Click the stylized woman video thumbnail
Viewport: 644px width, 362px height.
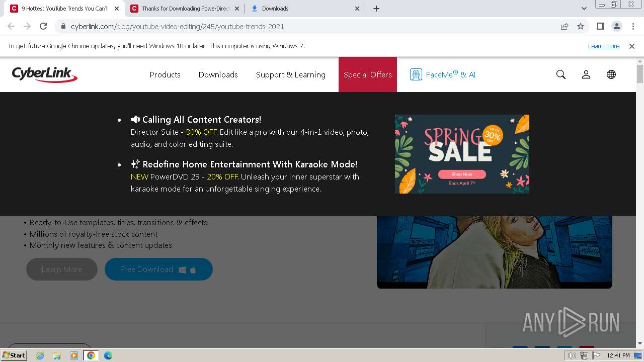495,252
